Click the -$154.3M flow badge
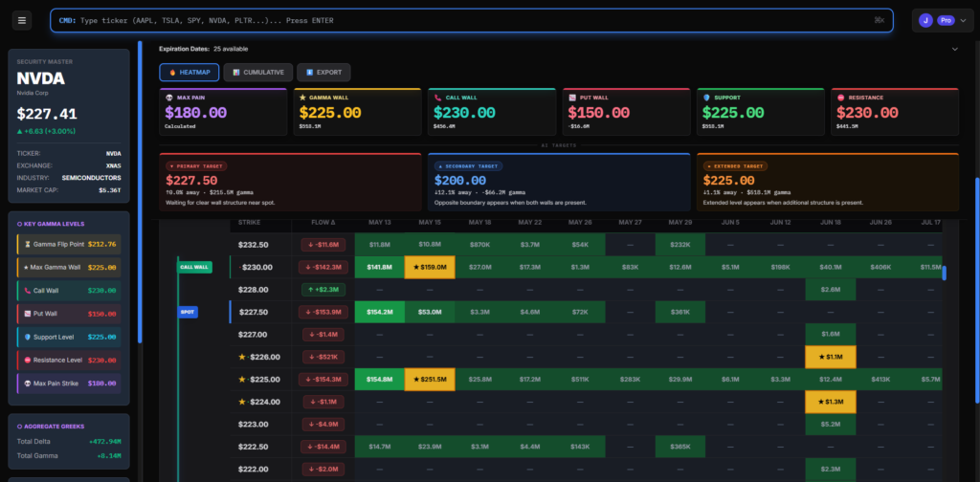 [323, 380]
